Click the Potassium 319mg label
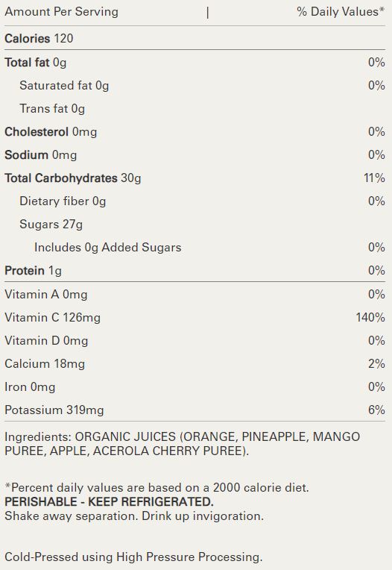392x570 pixels. (x=54, y=410)
